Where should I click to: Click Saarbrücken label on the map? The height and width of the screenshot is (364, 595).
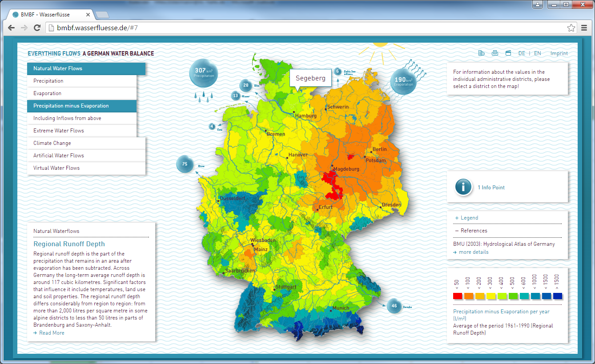(239, 270)
